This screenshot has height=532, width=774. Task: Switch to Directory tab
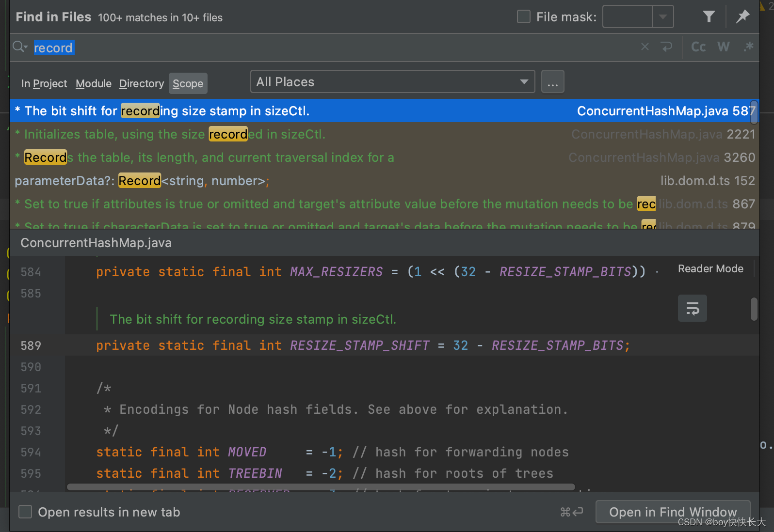click(142, 84)
